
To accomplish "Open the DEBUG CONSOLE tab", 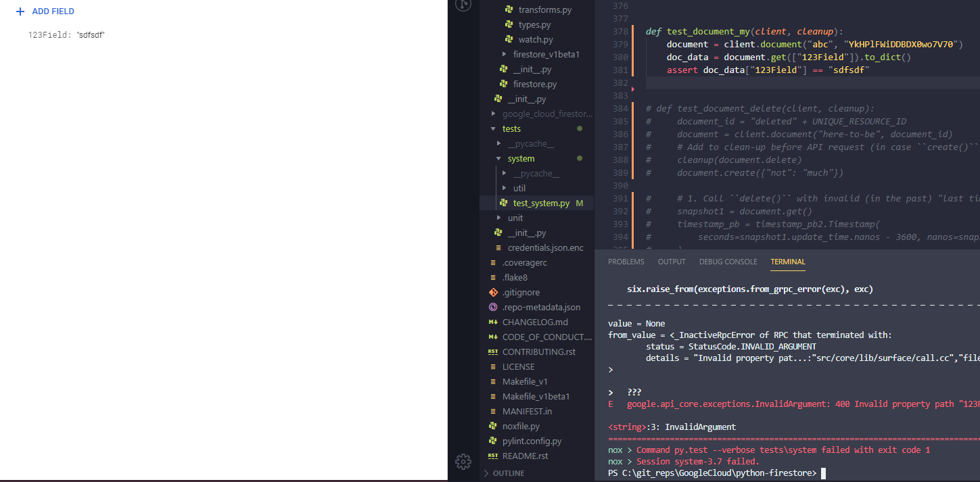I will [728, 262].
